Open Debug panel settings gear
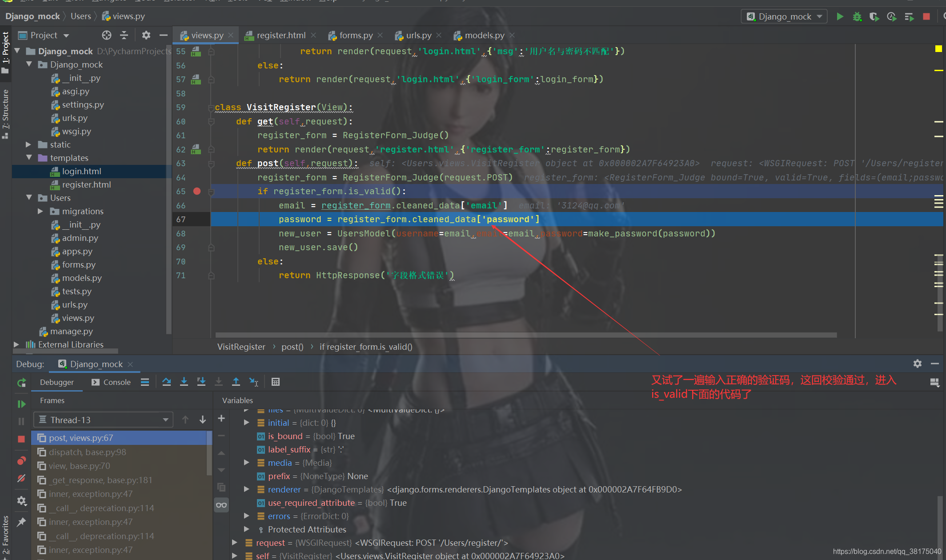This screenshot has height=560, width=946. click(x=918, y=364)
